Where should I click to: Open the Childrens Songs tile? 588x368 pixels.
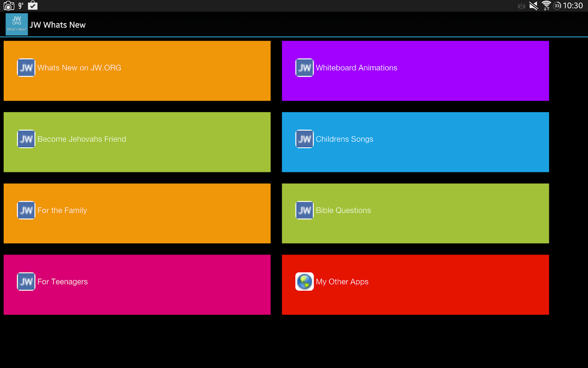[x=415, y=142]
